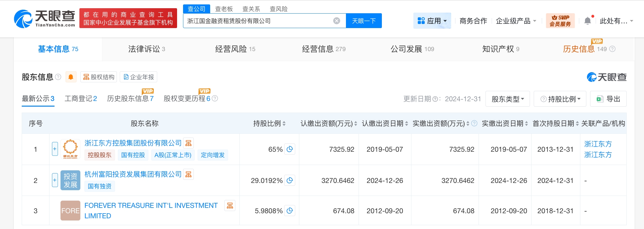
Task: Click 股权结构 button
Action: tap(99, 77)
